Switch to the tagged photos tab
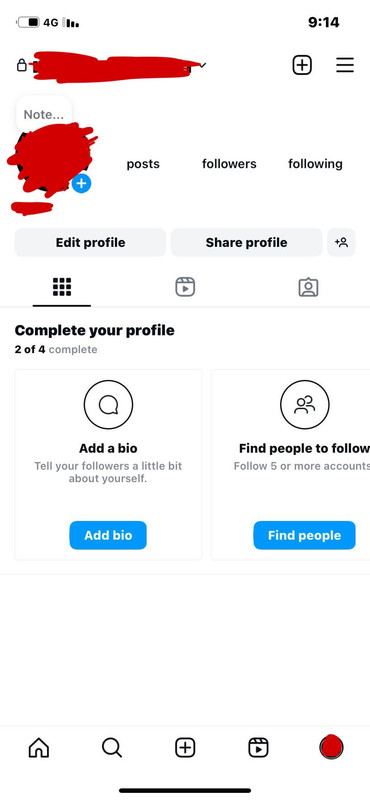The width and height of the screenshot is (370, 800). pos(308,287)
